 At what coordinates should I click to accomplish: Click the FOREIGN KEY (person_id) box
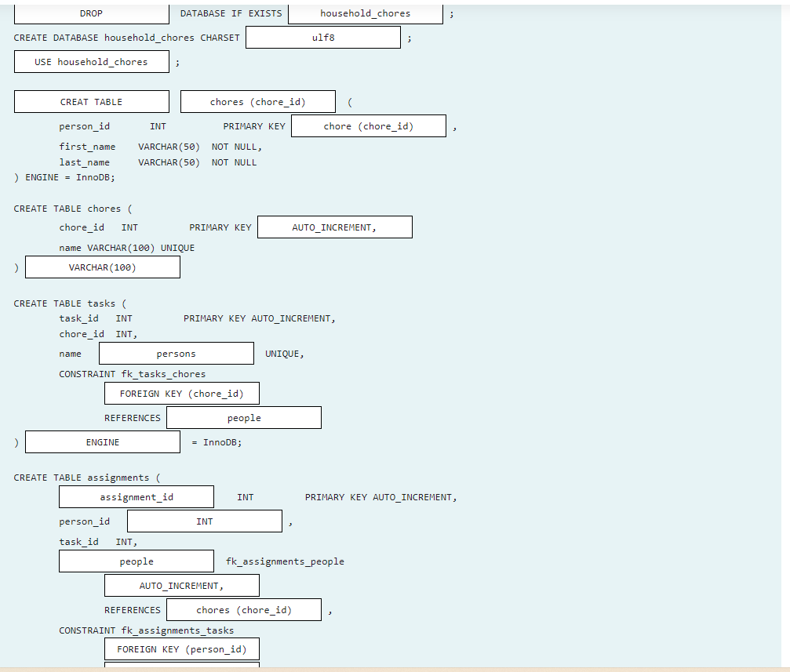coord(182,648)
